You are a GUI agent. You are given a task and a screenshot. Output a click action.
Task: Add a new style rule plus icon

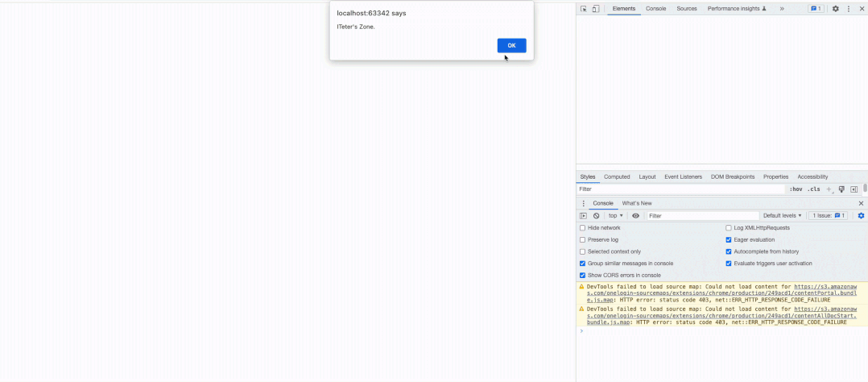[x=829, y=189]
